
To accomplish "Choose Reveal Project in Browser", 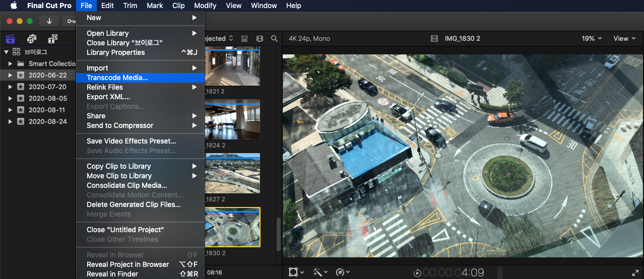I will 140,264.
